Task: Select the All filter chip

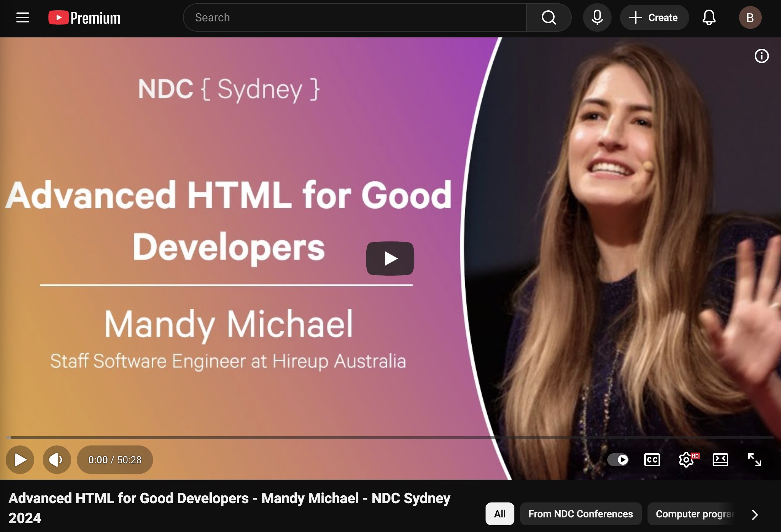Action: point(500,514)
